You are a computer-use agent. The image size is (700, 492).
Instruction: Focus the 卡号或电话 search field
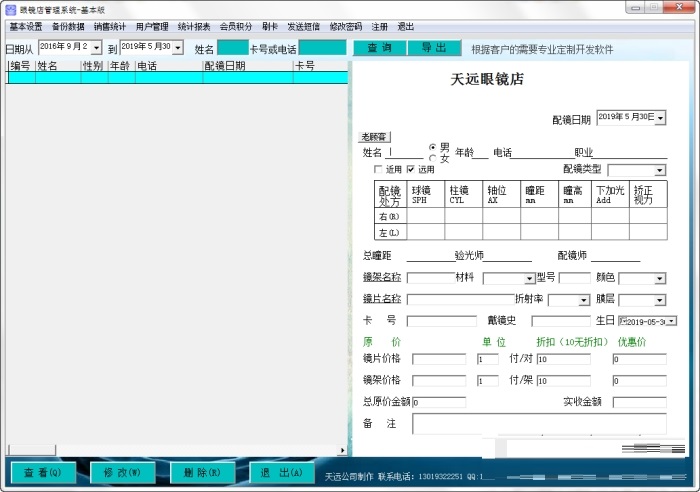pos(322,48)
